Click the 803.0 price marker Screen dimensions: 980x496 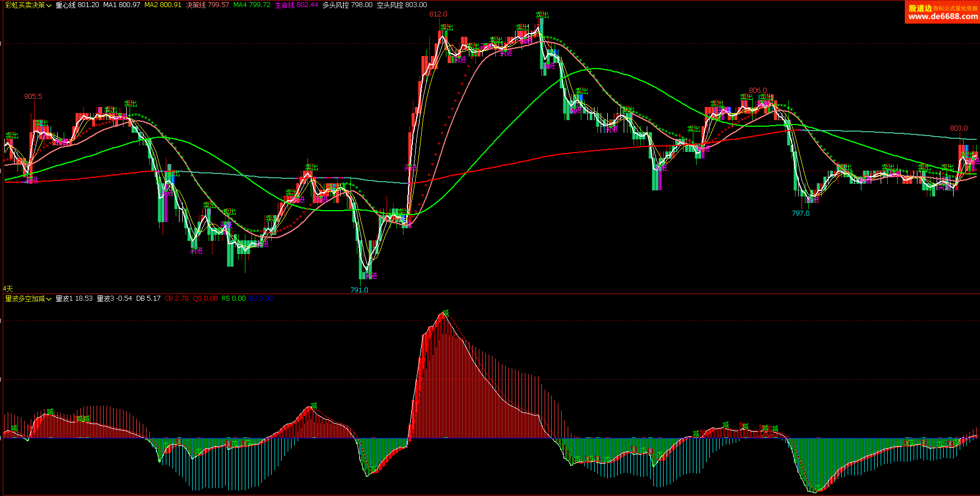pos(959,128)
